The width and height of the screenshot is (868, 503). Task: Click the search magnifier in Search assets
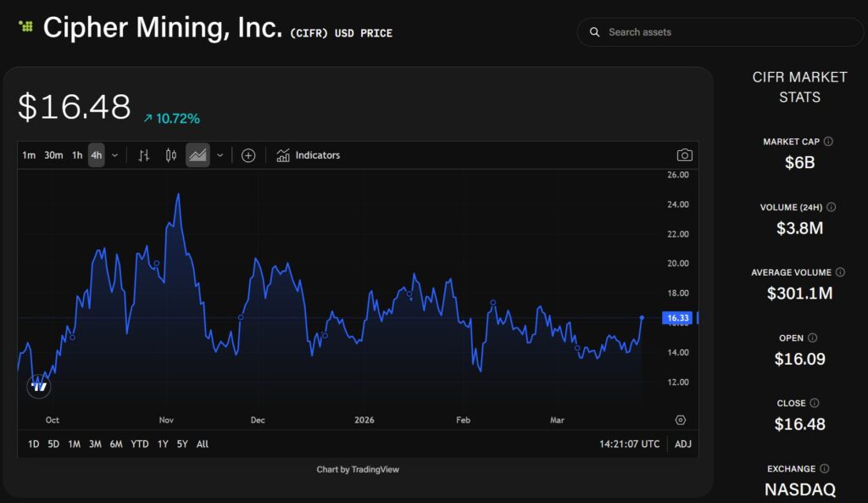pyautogui.click(x=594, y=31)
